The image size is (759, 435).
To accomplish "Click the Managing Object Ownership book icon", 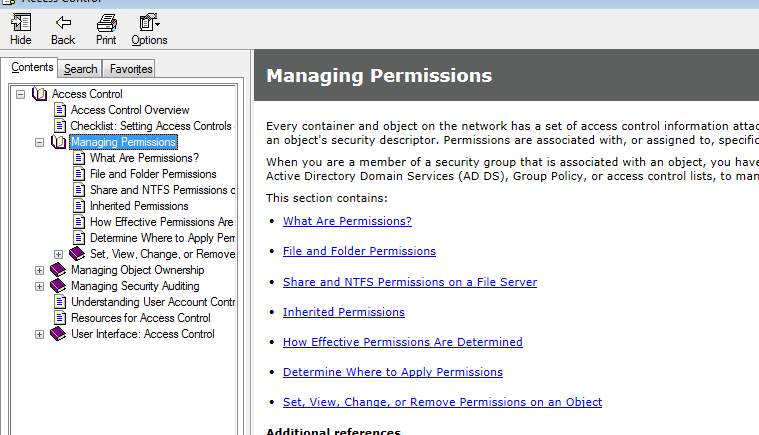I will (x=58, y=270).
